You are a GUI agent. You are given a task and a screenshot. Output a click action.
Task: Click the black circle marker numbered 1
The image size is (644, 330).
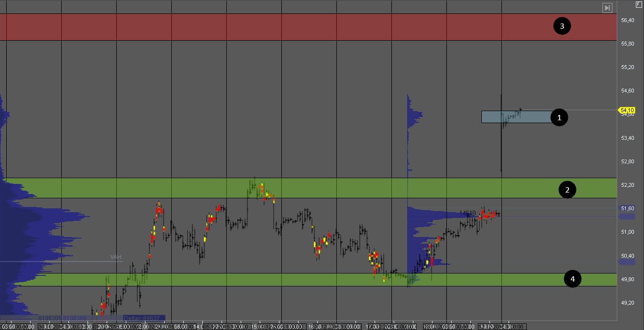pos(559,117)
